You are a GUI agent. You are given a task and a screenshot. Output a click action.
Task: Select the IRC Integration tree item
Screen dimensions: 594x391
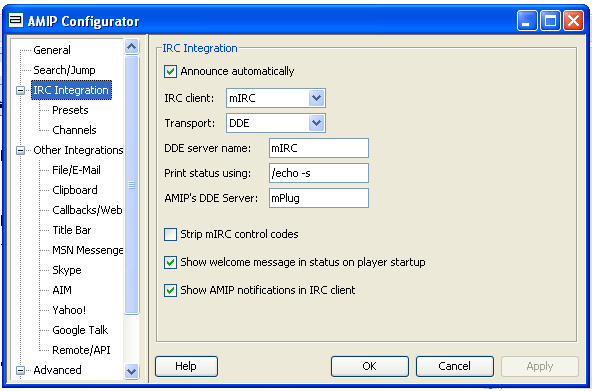[71, 90]
